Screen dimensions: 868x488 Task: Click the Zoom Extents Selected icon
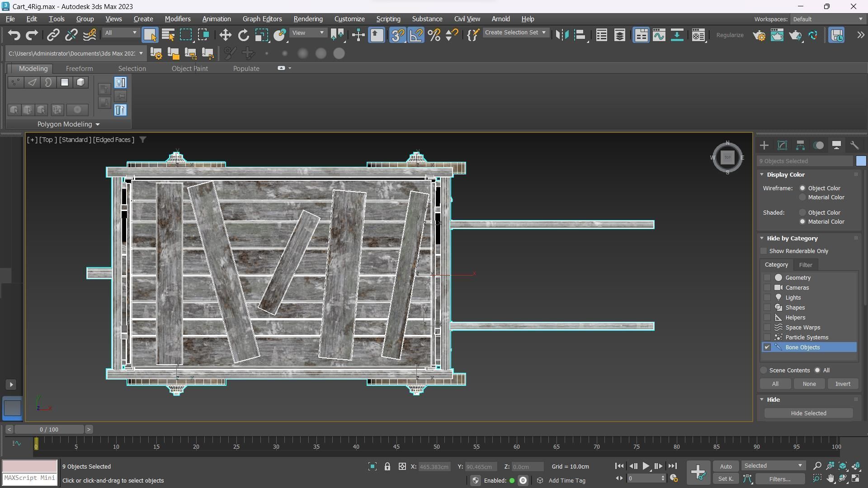[x=843, y=466]
